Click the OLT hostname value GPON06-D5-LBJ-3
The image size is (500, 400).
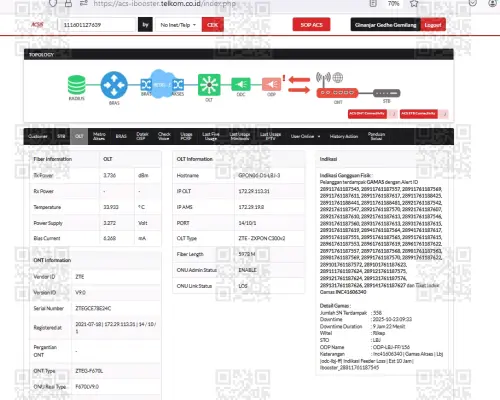click(259, 175)
